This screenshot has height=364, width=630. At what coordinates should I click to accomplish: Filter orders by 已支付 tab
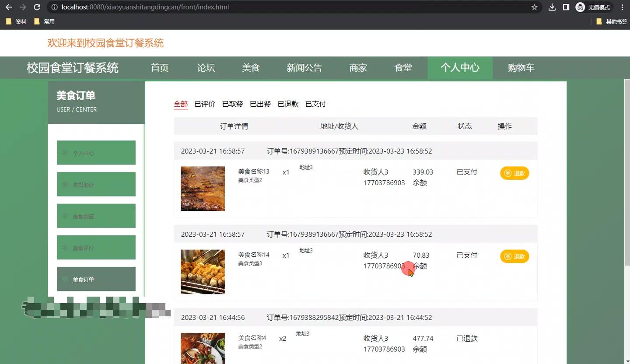(316, 104)
